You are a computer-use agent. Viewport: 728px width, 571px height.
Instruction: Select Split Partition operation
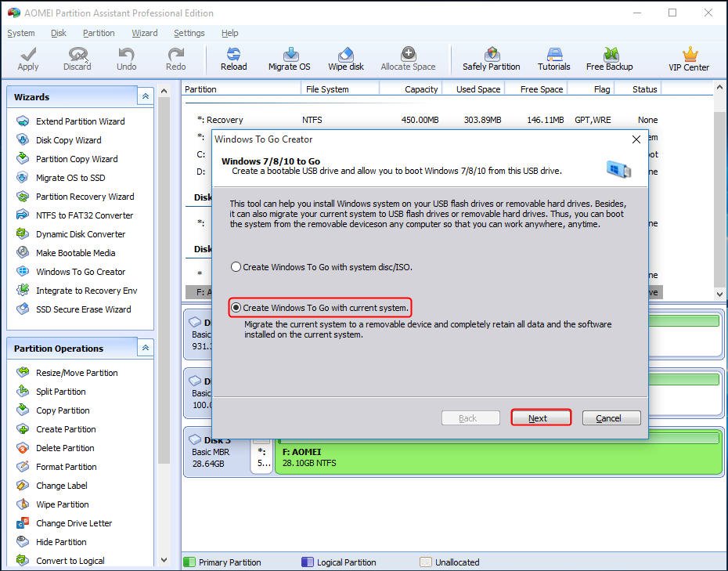[61, 392]
